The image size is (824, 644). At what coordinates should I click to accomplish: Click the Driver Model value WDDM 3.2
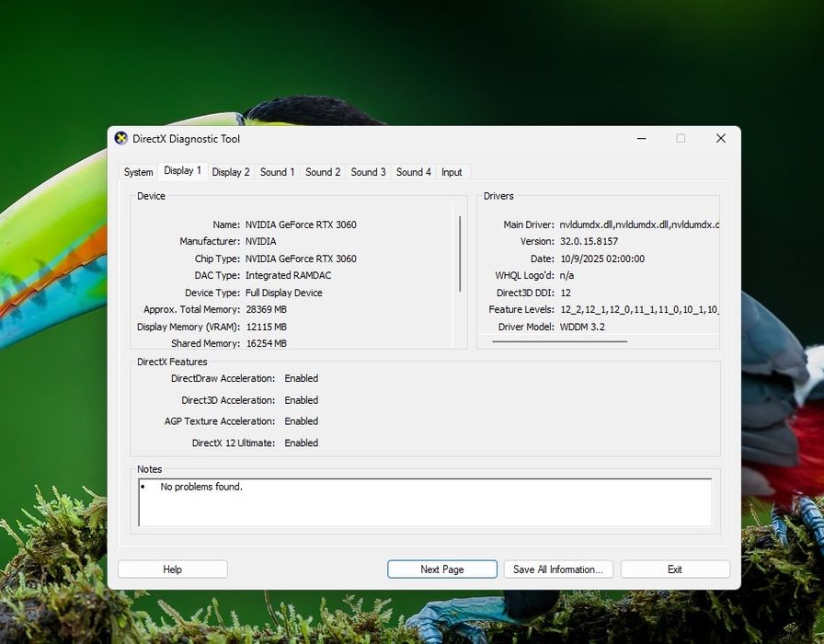point(582,327)
